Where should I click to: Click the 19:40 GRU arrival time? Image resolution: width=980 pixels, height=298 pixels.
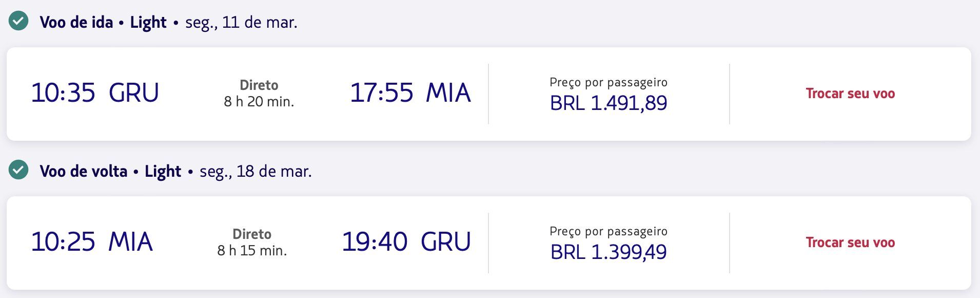[406, 242]
